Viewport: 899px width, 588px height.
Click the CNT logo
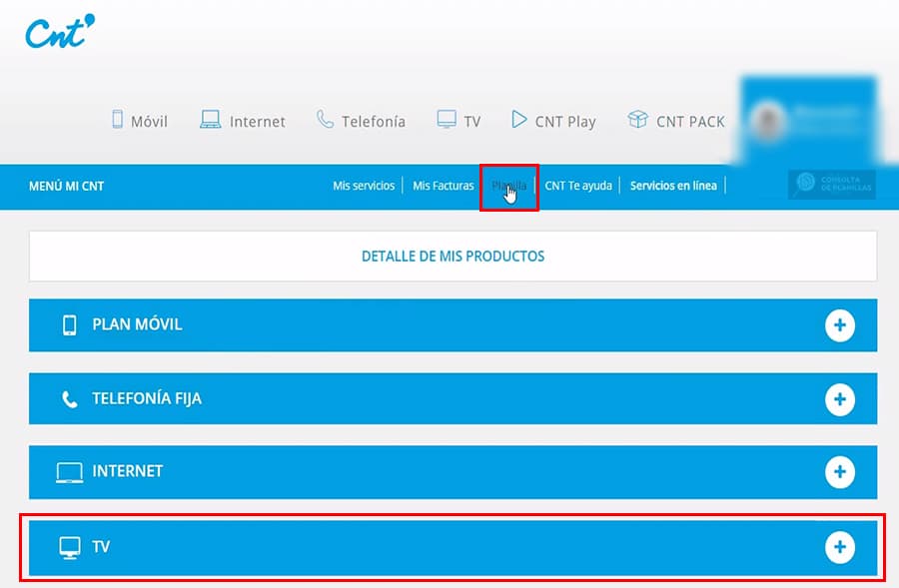[x=60, y=31]
